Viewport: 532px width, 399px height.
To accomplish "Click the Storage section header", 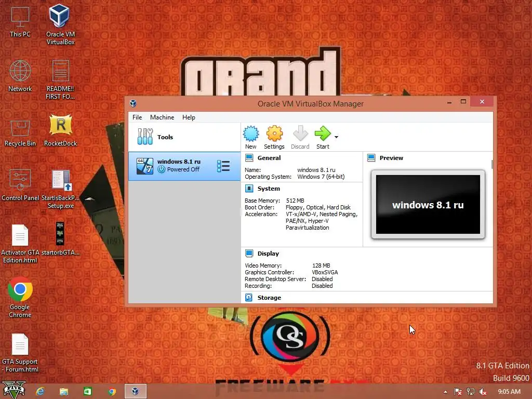I will pyautogui.click(x=269, y=298).
